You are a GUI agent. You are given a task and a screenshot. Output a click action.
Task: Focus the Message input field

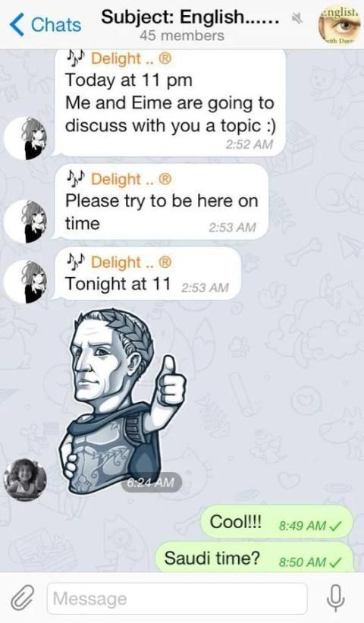177,599
